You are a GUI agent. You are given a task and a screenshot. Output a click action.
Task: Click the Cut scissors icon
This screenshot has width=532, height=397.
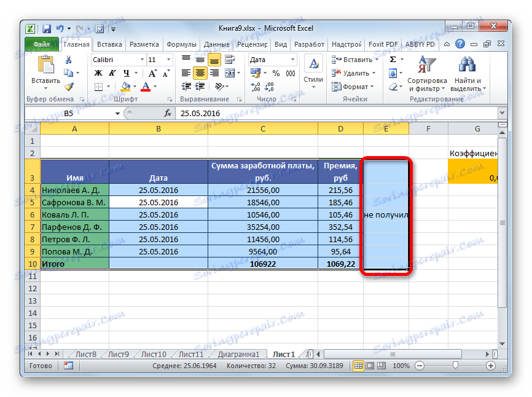click(69, 60)
